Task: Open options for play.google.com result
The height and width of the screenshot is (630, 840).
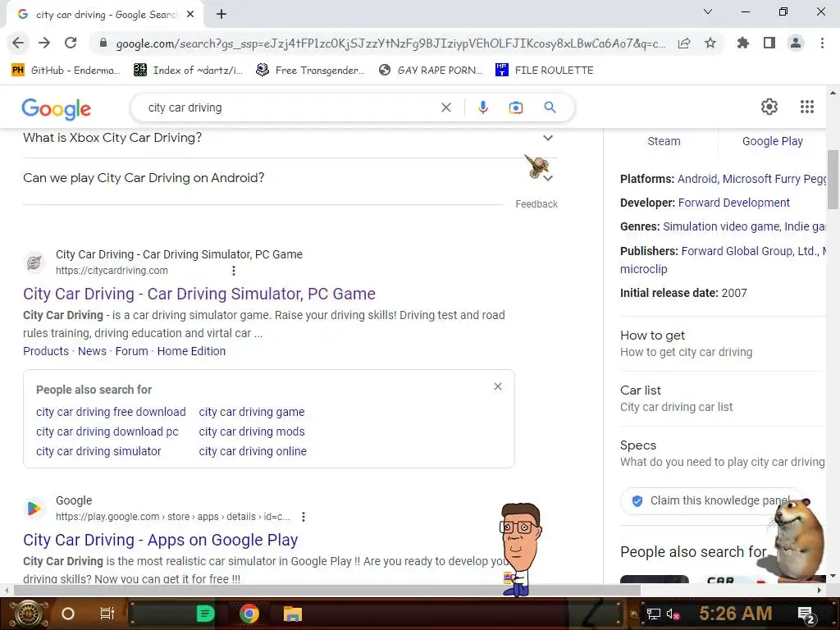Action: point(304,517)
